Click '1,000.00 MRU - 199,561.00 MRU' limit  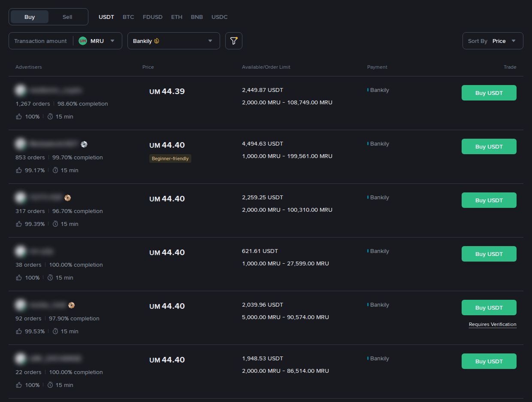(x=287, y=156)
